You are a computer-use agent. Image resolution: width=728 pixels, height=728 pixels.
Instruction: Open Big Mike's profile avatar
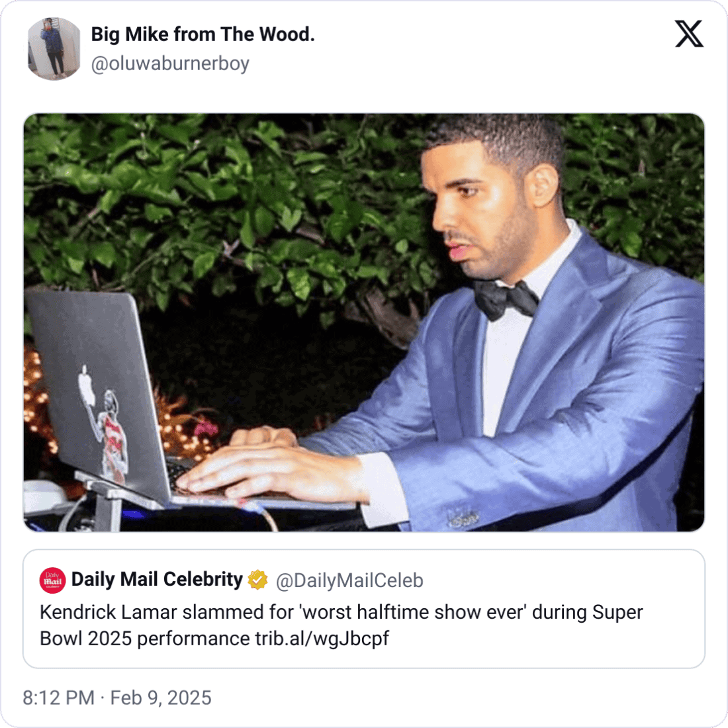[x=54, y=48]
